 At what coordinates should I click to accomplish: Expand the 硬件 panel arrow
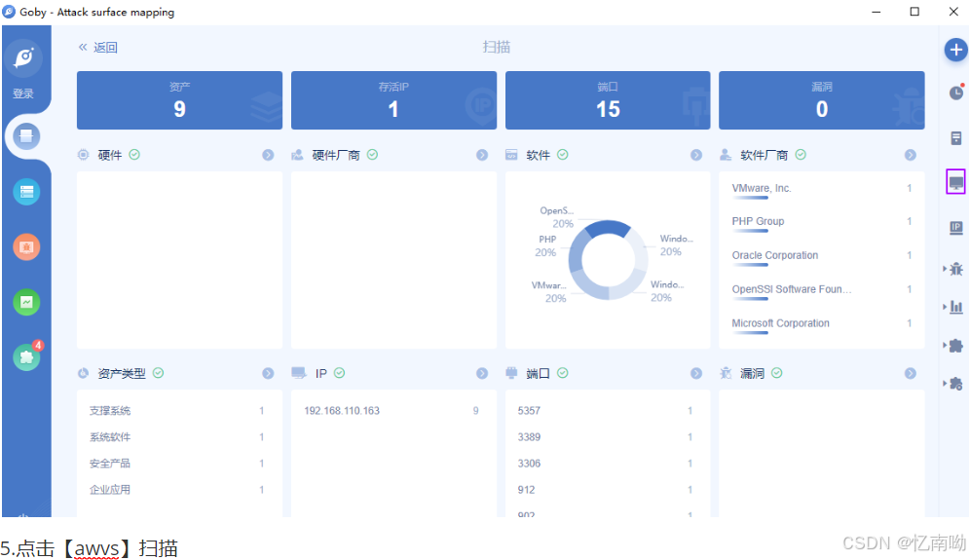268,155
